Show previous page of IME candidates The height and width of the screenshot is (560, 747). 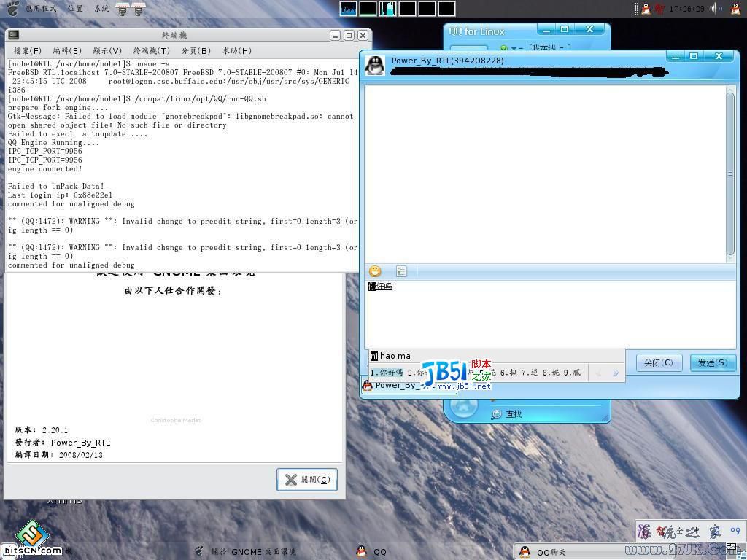point(598,373)
